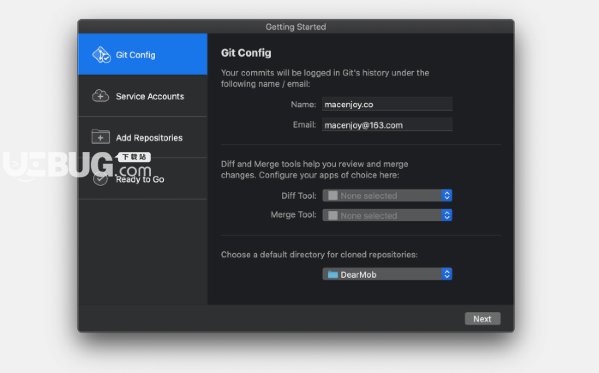This screenshot has width=599, height=373.
Task: Click the Git Config heading text
Action: click(x=246, y=53)
